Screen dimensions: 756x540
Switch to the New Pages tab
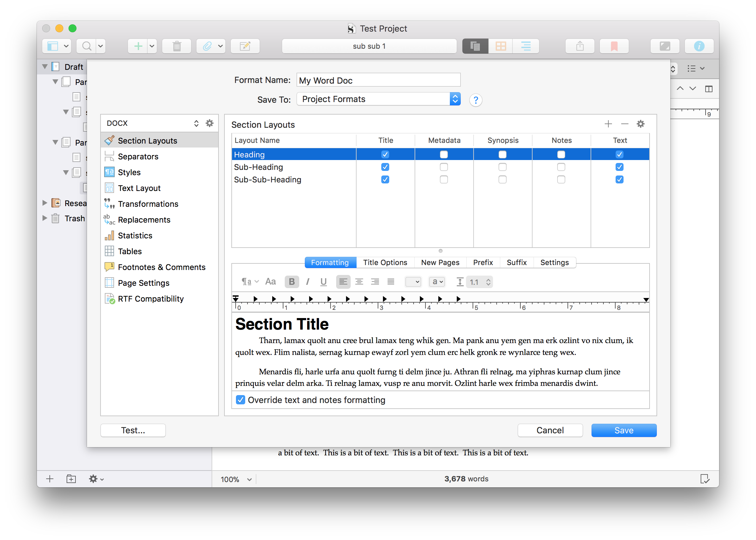coord(440,262)
